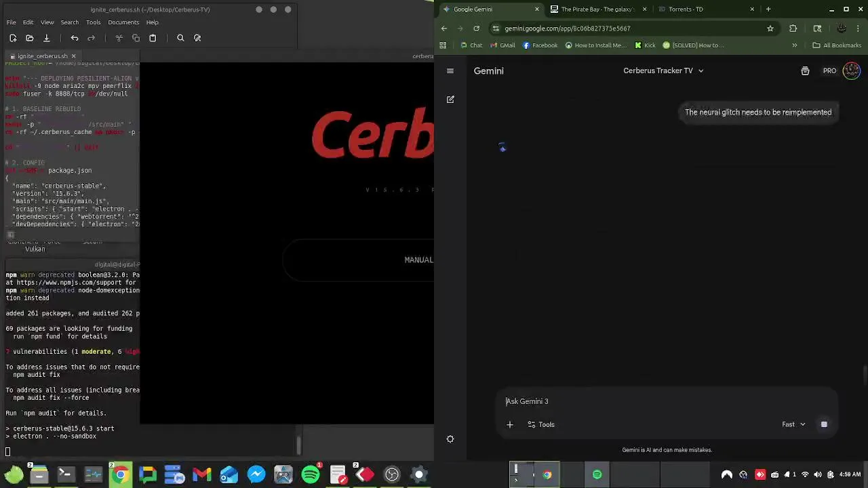868x488 pixels.
Task: Select the user message about the neural glitch
Action: click(x=758, y=113)
